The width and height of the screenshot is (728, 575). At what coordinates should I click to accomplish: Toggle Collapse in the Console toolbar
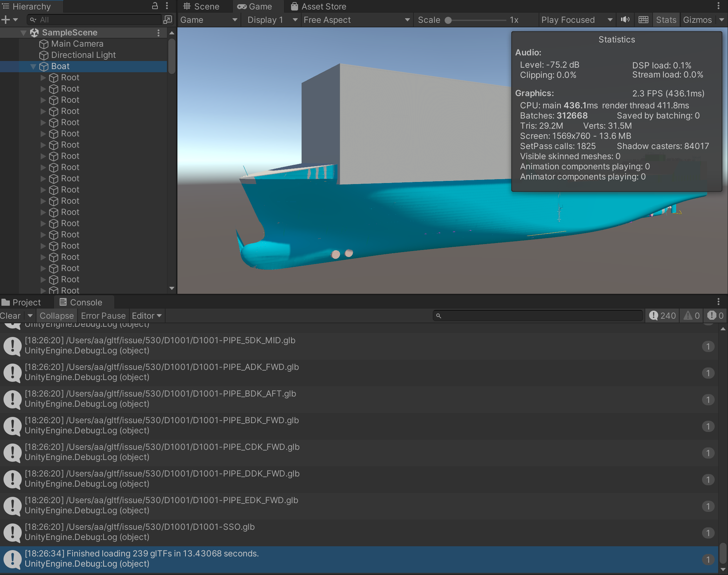[56, 315]
